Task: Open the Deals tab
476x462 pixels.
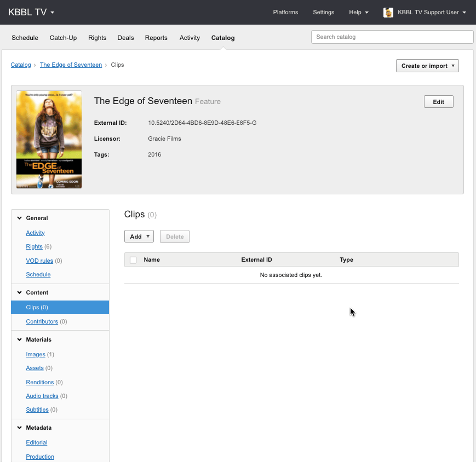Action: pos(125,38)
